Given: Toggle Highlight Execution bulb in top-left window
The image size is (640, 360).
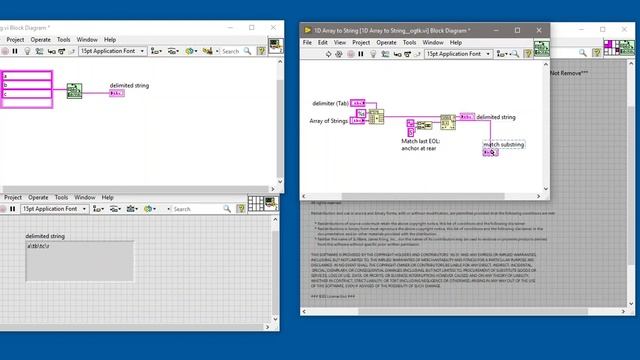Looking at the screenshot, I should click(x=27, y=51).
